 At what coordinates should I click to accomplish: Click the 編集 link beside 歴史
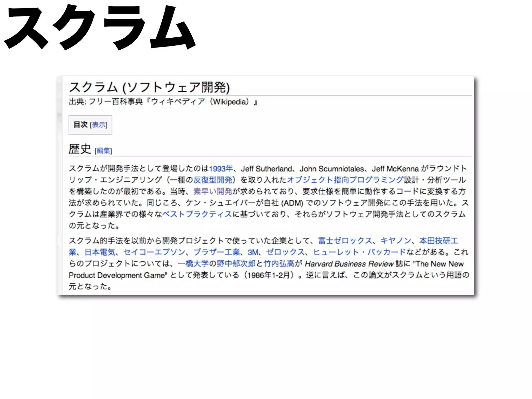tap(103, 151)
